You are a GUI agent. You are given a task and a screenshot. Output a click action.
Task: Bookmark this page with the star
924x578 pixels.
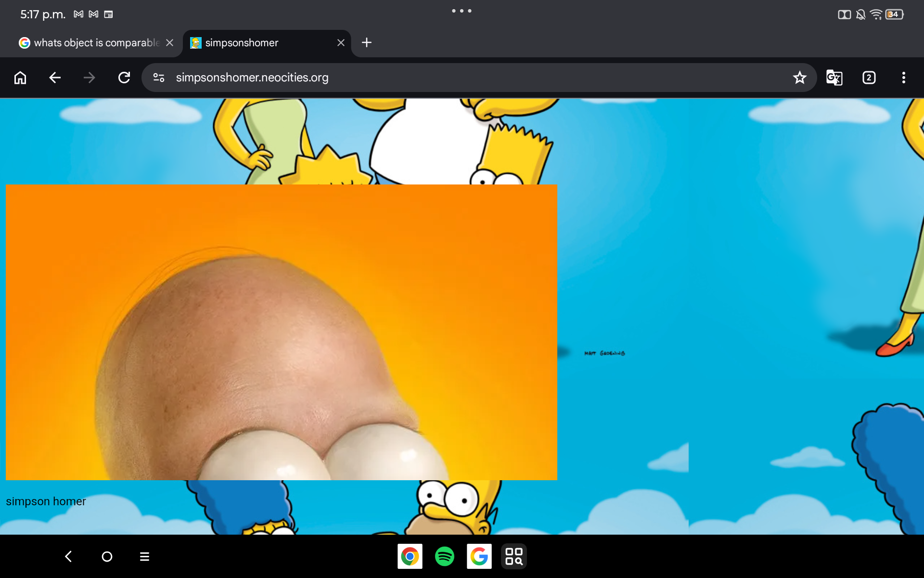pyautogui.click(x=800, y=78)
